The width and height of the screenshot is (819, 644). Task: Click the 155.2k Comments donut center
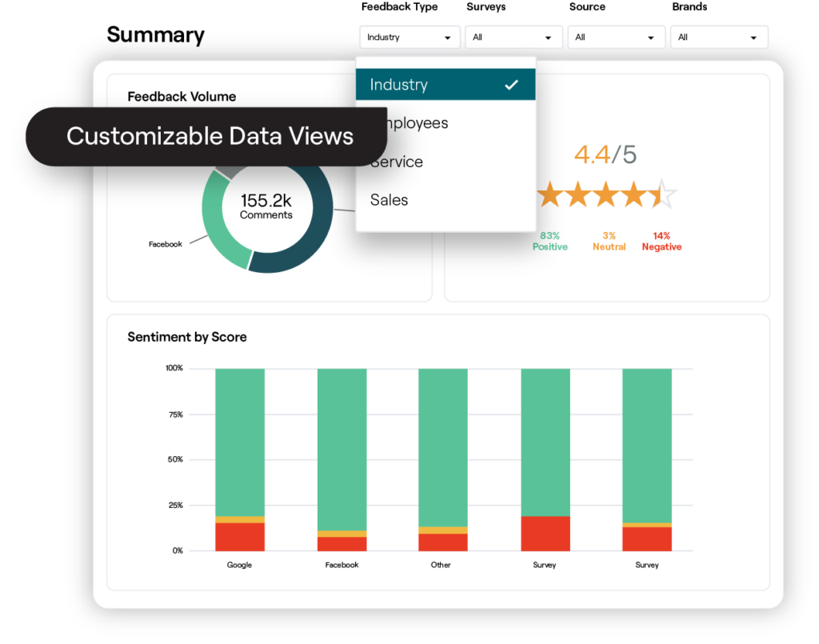tap(266, 206)
